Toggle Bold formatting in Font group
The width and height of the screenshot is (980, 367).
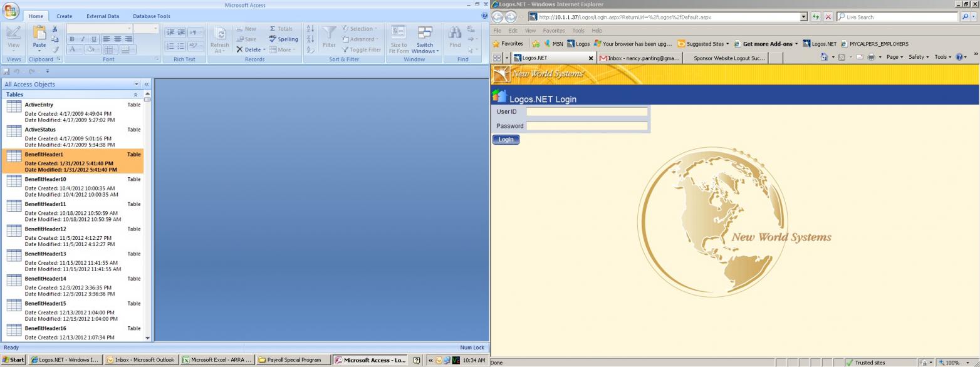click(x=72, y=39)
